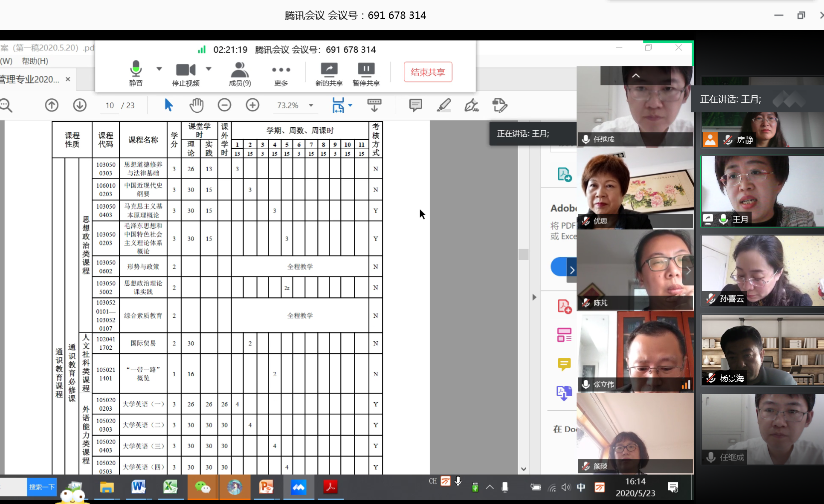Screen dimensions: 824x504
Task: Open fit page options dropdown arrow
Action: 350,105
